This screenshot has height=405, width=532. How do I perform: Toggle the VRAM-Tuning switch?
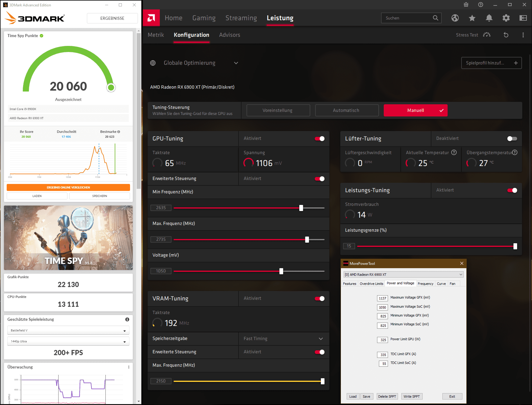[x=320, y=299]
